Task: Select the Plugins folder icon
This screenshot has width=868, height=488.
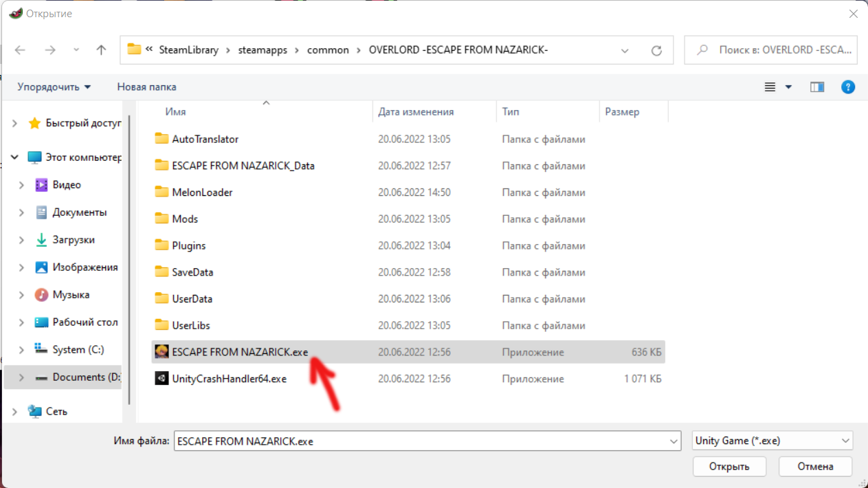Action: coord(162,245)
